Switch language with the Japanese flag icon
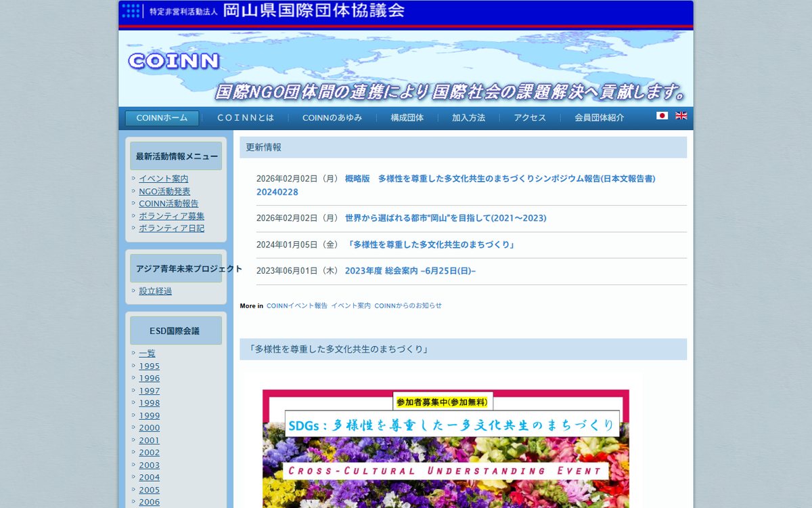Viewport: 812px width, 508px height. pyautogui.click(x=662, y=116)
